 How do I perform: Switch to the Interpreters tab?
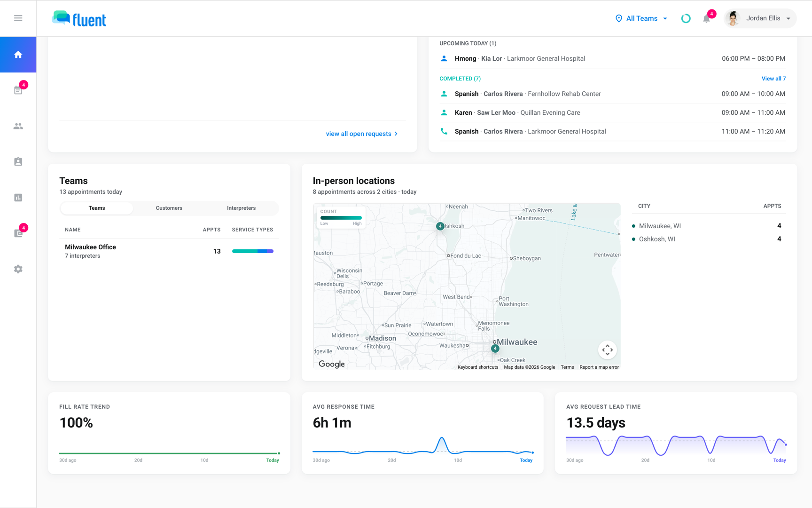click(242, 208)
